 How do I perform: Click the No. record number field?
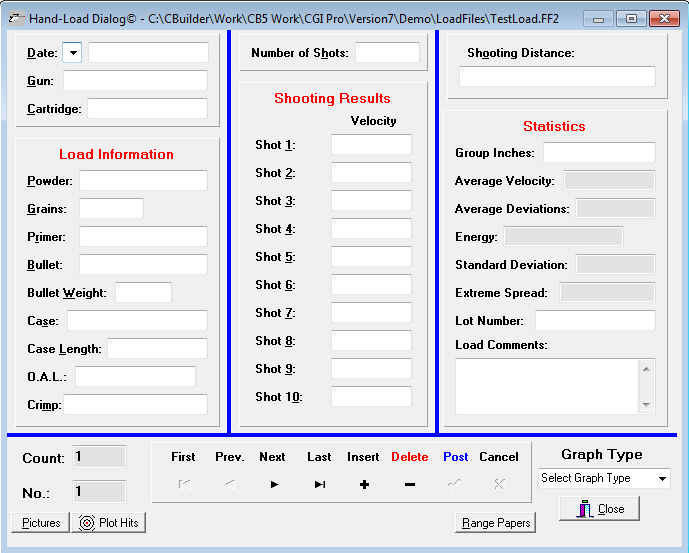point(99,491)
